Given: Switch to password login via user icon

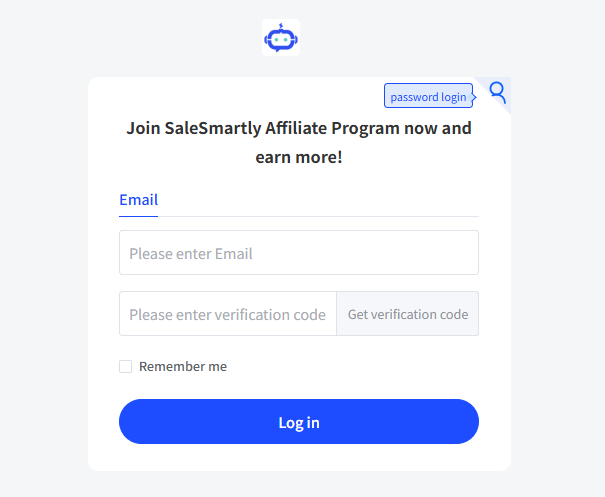Looking at the screenshot, I should click(x=497, y=93).
